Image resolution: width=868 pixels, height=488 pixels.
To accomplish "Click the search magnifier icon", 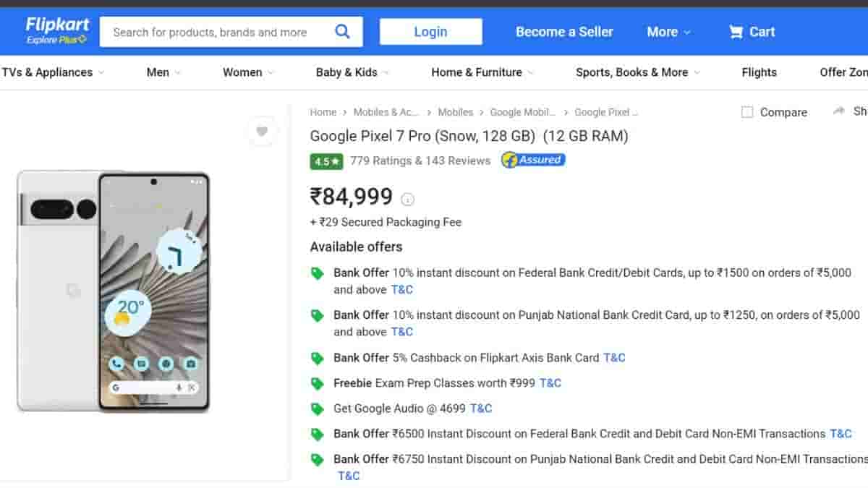I will [342, 32].
